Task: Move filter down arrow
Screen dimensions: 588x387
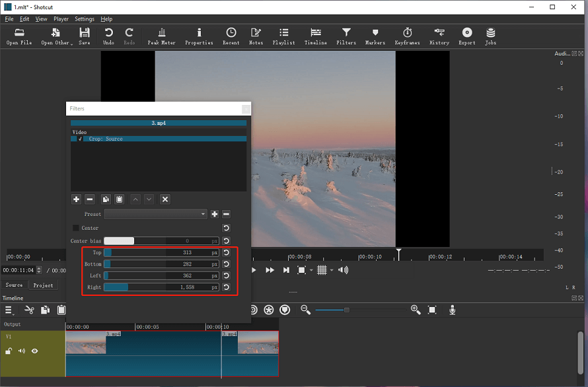Action: pyautogui.click(x=149, y=199)
